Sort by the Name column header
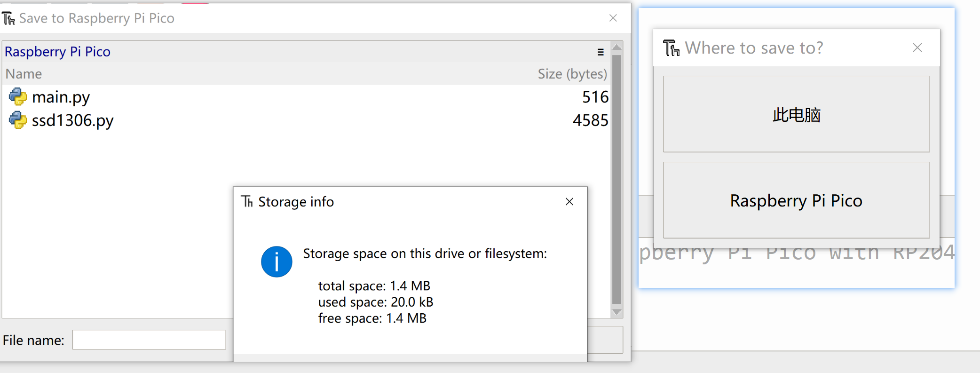980x373 pixels. click(24, 74)
